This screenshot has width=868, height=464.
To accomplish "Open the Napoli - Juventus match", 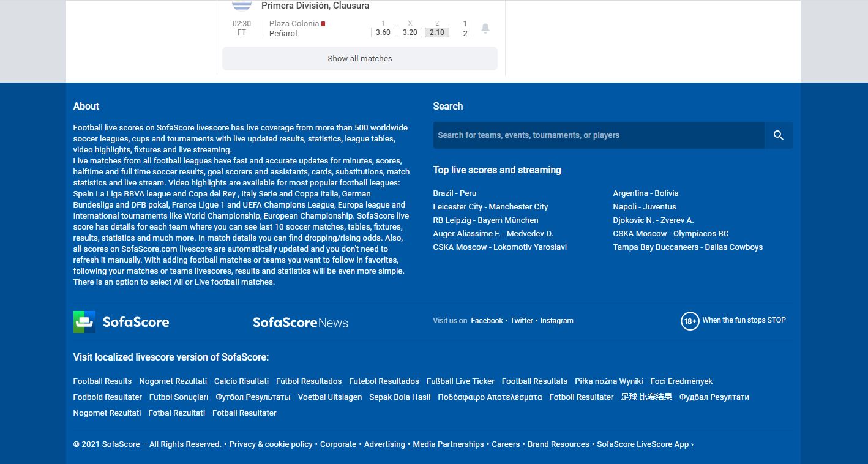I will [x=645, y=207].
